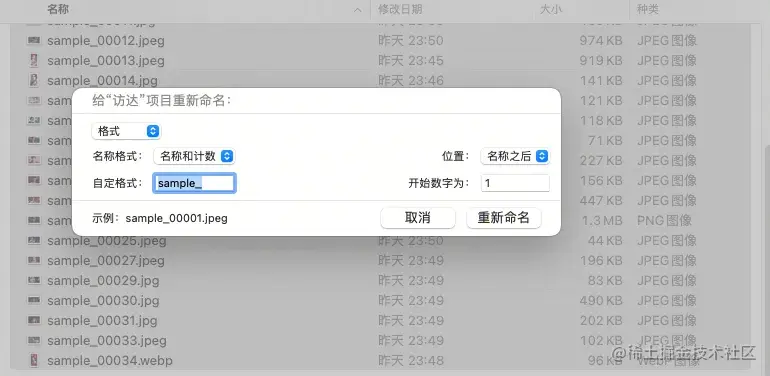The width and height of the screenshot is (770, 376).
Task: Sort the list by 修改日期 column
Action: [x=400, y=9]
